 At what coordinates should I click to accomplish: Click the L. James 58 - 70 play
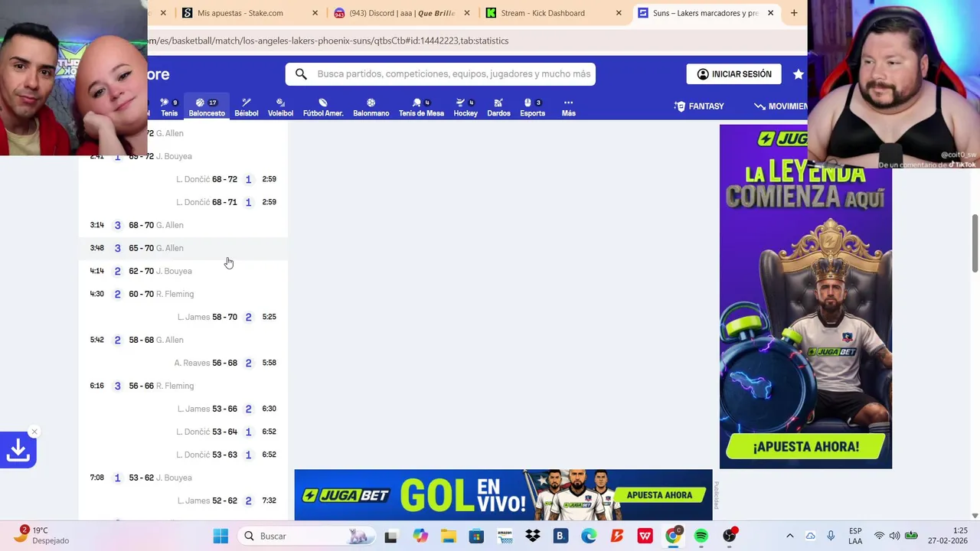click(183, 317)
